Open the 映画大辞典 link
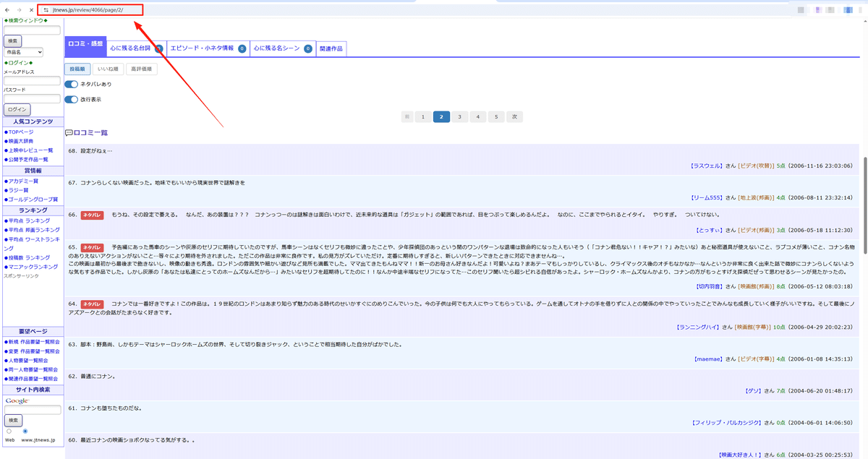This screenshot has width=868, height=459. pyautogui.click(x=20, y=141)
